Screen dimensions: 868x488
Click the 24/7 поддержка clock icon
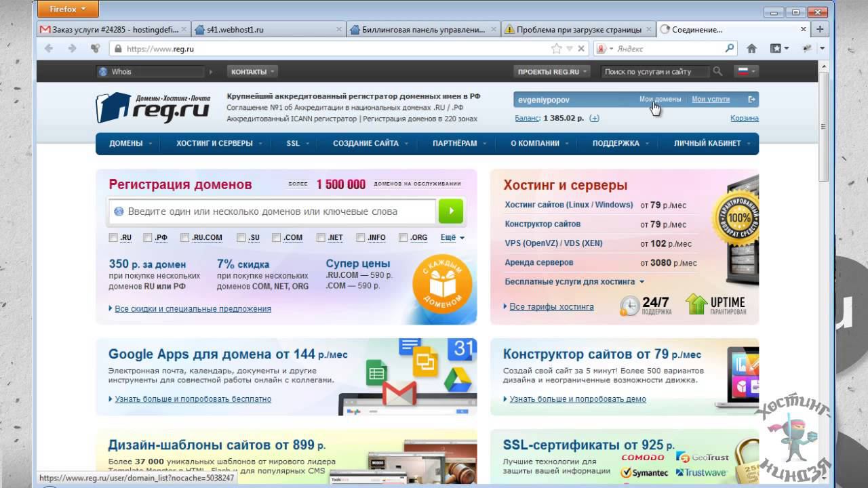coord(630,306)
